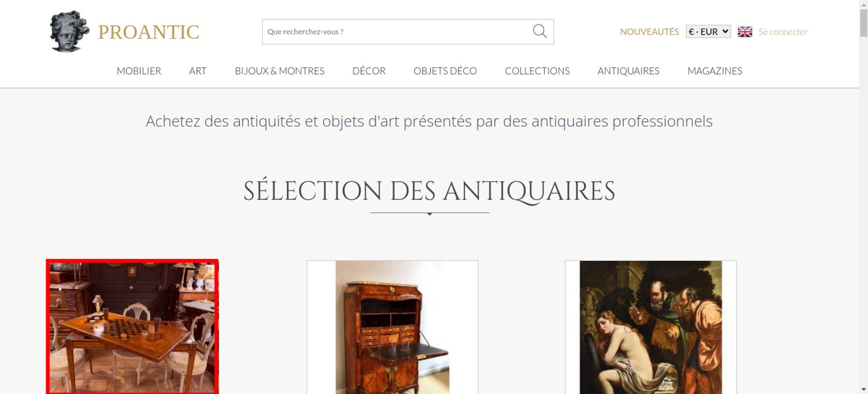Image resolution: width=868 pixels, height=394 pixels.
Task: Open the € - EUR currency dropdown
Action: click(708, 32)
